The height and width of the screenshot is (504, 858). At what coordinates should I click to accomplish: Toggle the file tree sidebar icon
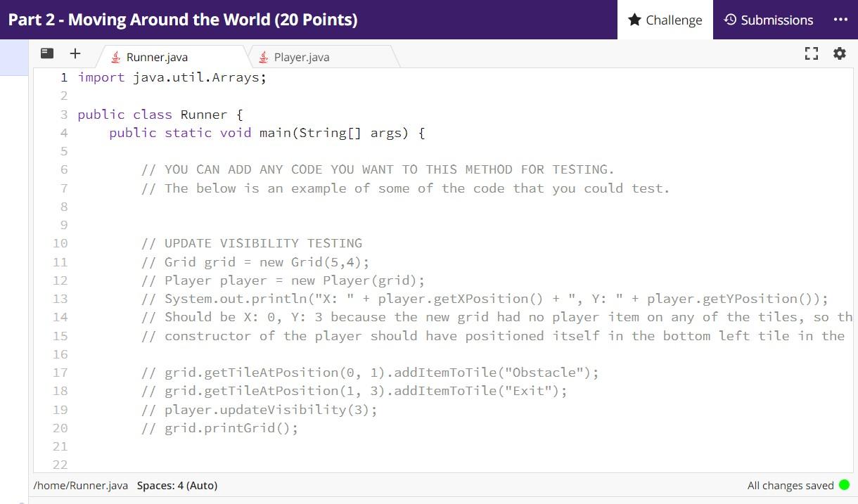pos(47,53)
